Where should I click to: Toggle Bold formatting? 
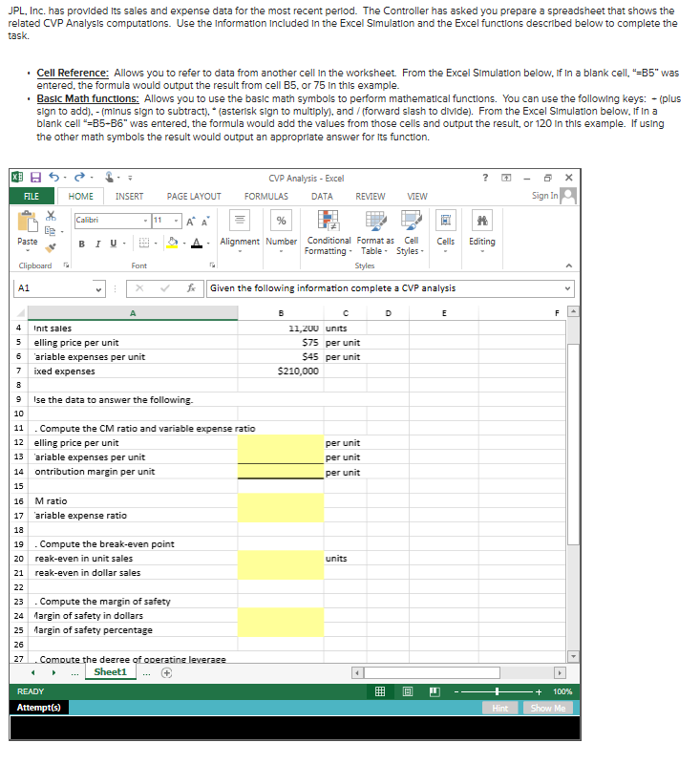pyautogui.click(x=82, y=244)
